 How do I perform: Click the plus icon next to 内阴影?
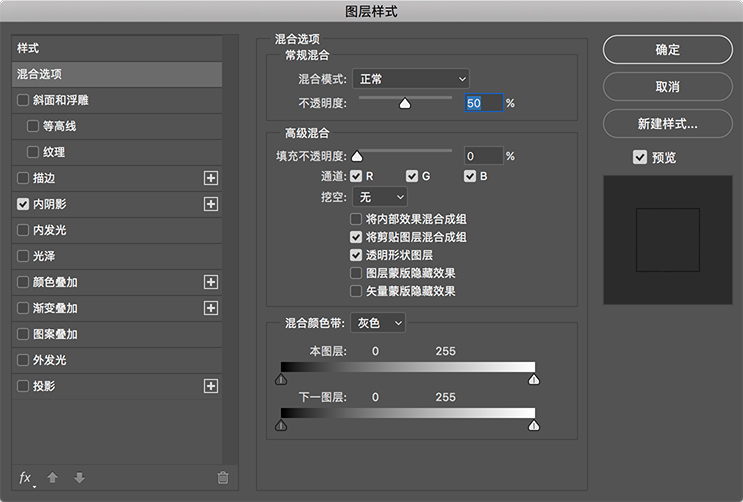pyautogui.click(x=211, y=204)
